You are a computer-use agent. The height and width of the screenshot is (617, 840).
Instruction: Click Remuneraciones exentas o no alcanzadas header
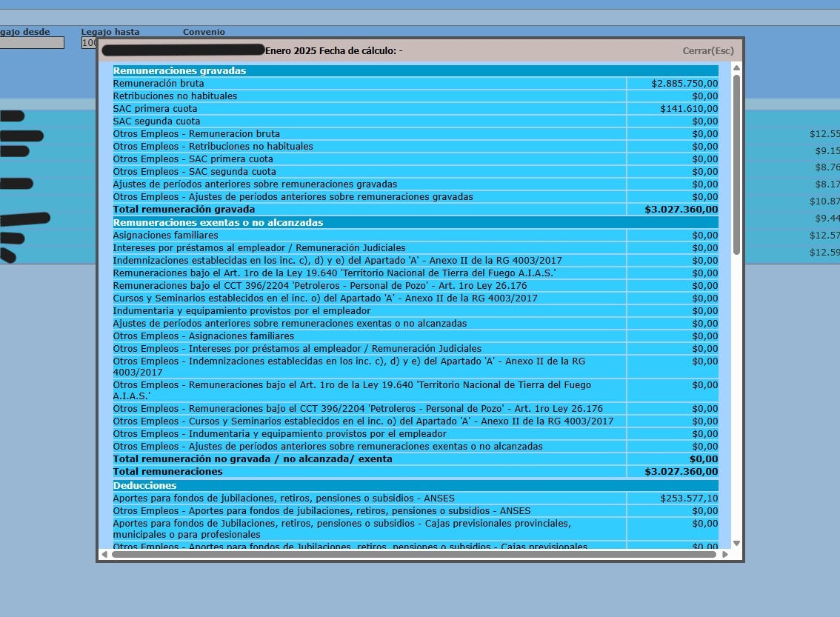(x=415, y=222)
